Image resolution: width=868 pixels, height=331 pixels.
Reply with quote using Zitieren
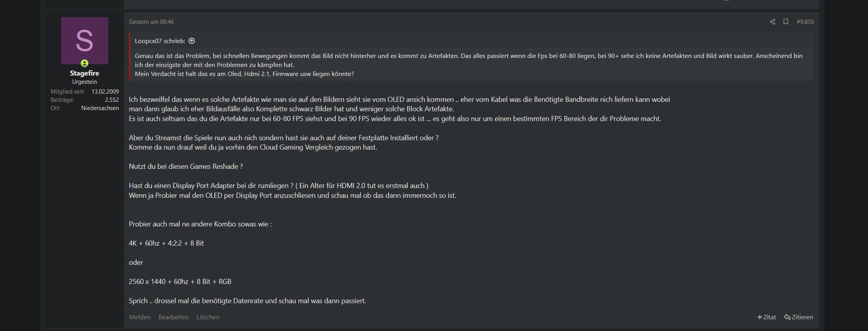click(x=799, y=317)
